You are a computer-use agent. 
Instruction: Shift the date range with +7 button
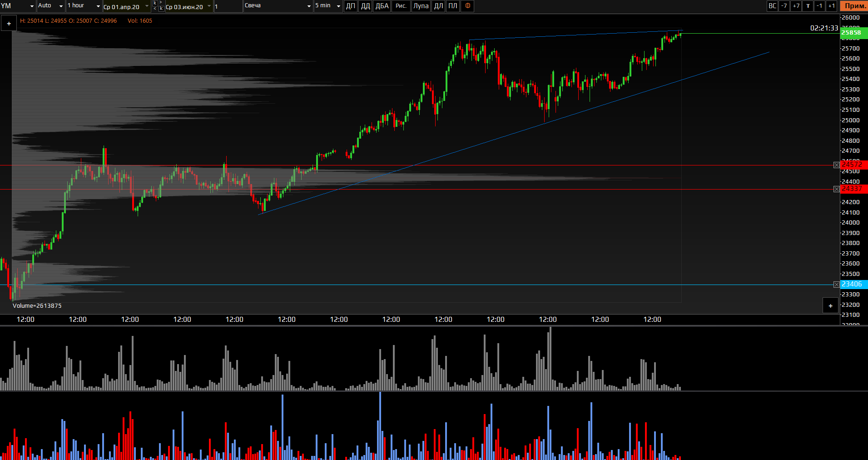pyautogui.click(x=796, y=6)
